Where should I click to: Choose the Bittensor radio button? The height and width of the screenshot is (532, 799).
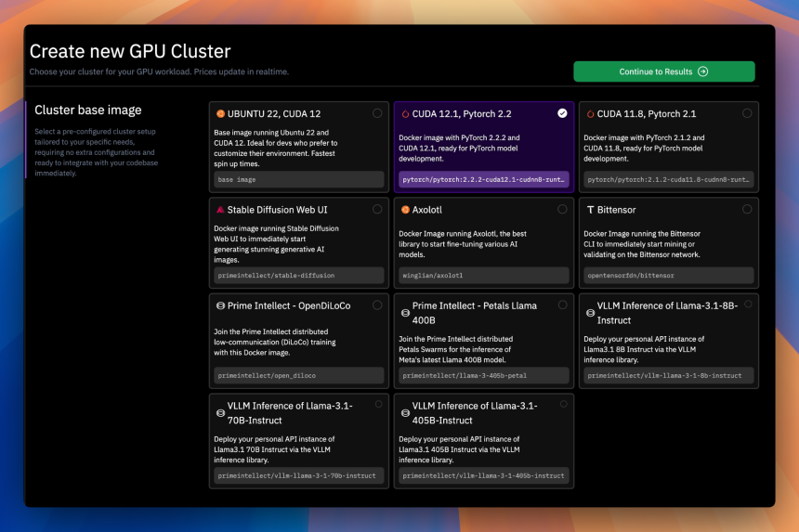click(x=747, y=209)
